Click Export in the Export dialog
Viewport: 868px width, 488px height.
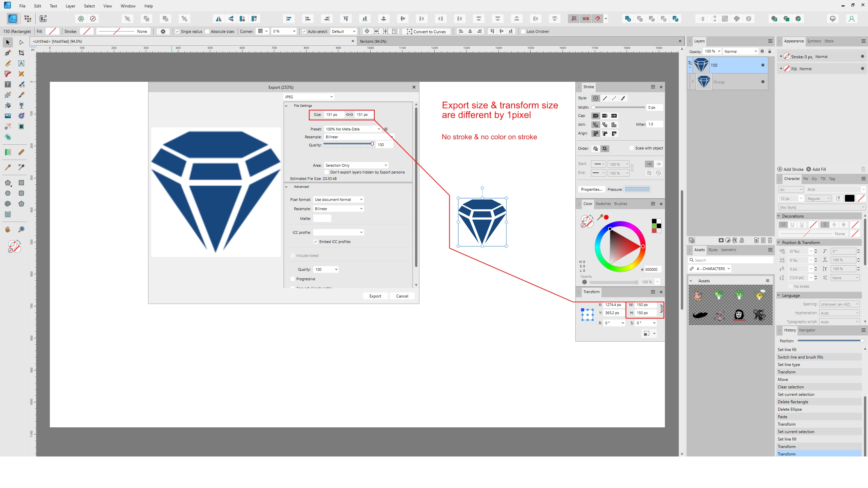point(375,296)
